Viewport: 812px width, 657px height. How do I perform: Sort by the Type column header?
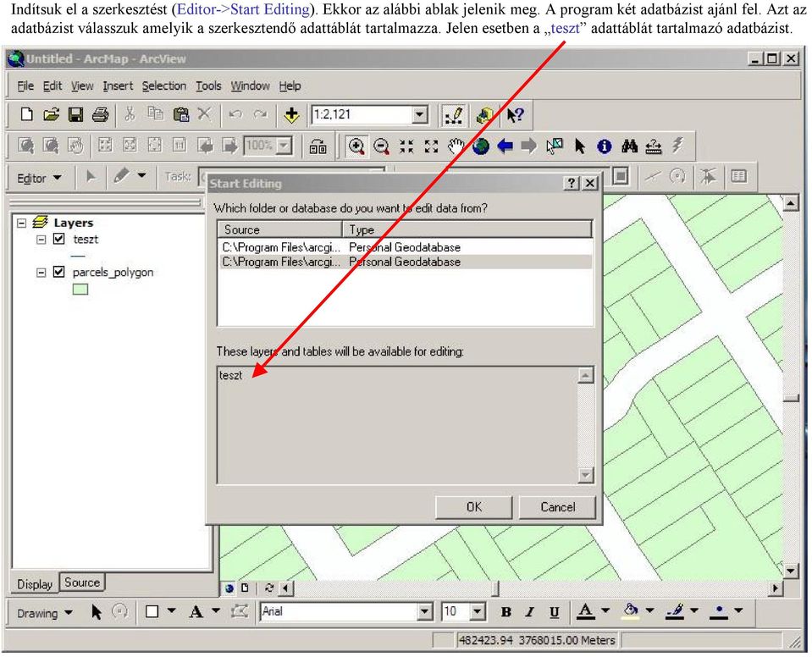(x=467, y=229)
